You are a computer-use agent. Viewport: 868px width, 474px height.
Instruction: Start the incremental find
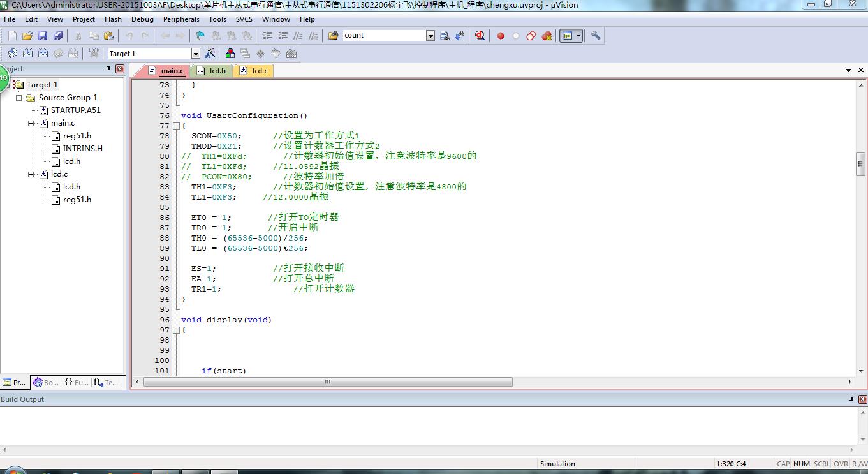click(x=460, y=36)
